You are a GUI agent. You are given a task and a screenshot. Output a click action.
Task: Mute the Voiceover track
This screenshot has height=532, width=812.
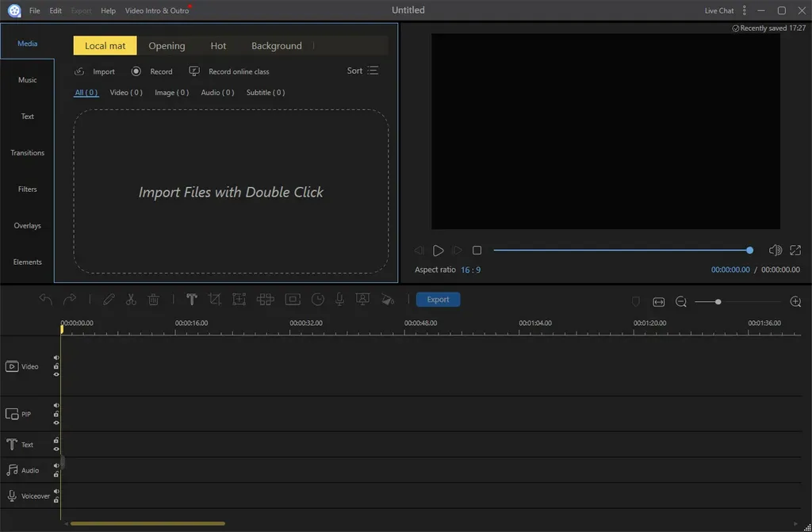[56, 492]
